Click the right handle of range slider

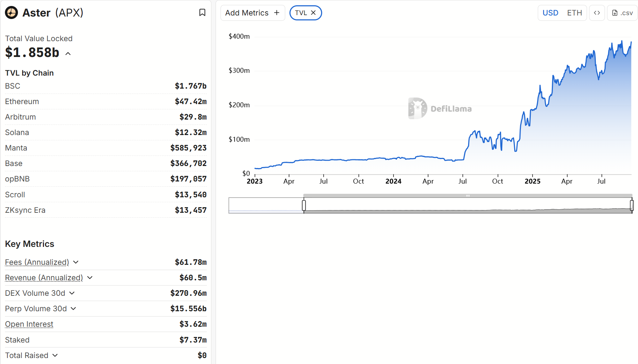632,205
